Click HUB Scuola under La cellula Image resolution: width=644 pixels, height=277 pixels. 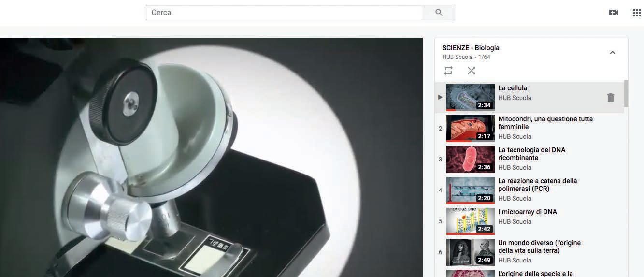coord(515,98)
